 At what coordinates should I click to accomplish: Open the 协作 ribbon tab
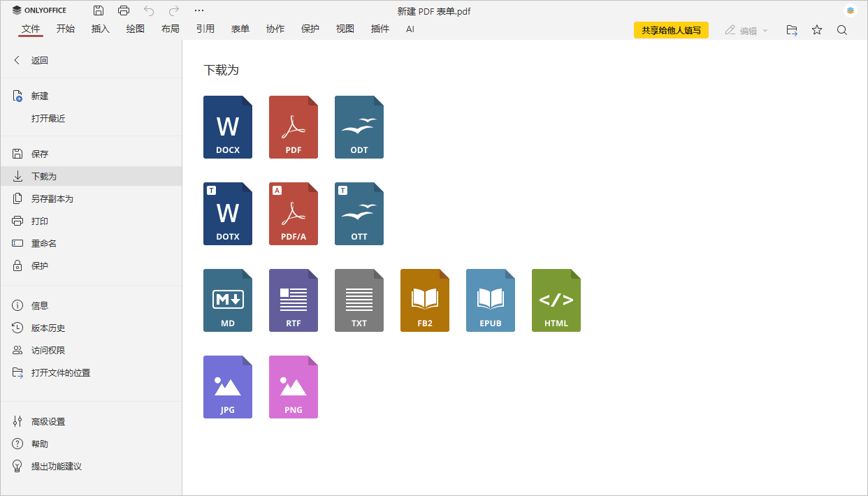point(275,29)
